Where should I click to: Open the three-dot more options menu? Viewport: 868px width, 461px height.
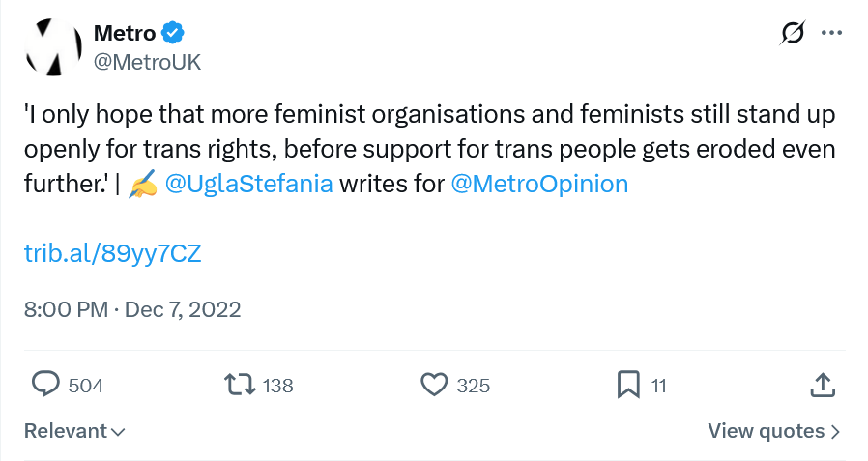(831, 33)
